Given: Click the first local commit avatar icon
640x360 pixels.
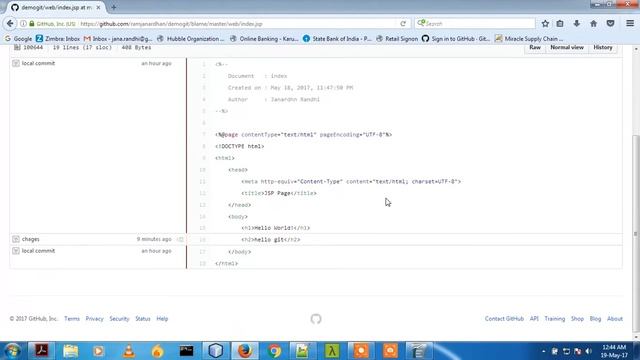Looking at the screenshot, I should click(16, 63).
